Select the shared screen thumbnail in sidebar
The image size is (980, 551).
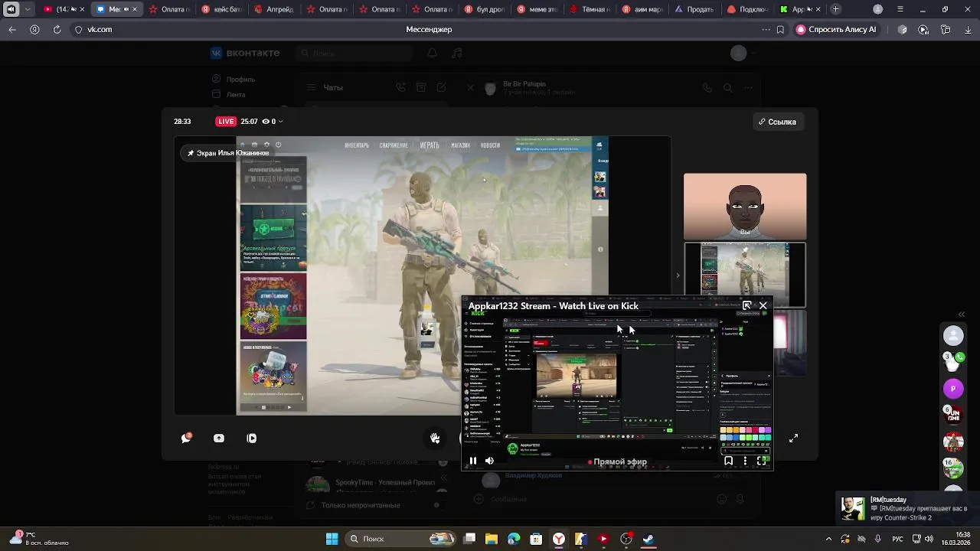click(x=745, y=275)
